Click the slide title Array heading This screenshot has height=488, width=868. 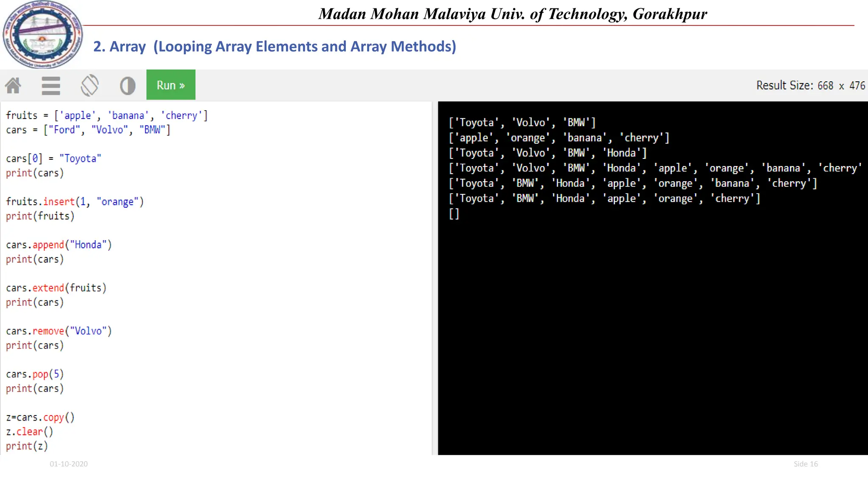[x=275, y=47]
